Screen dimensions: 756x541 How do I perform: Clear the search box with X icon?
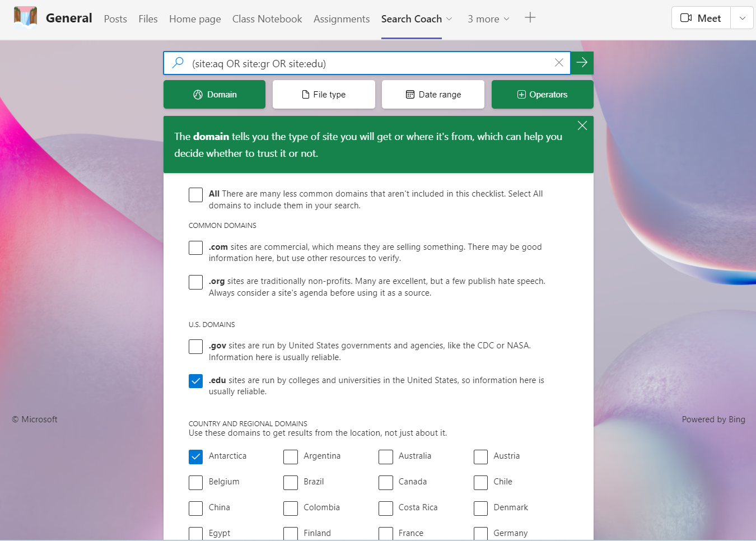click(558, 63)
